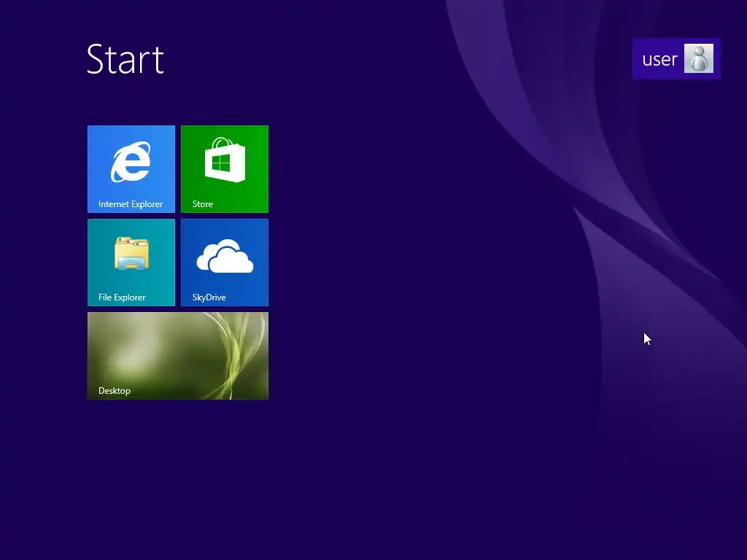Go to the Desktop tile
The width and height of the screenshot is (747, 560).
178,356
